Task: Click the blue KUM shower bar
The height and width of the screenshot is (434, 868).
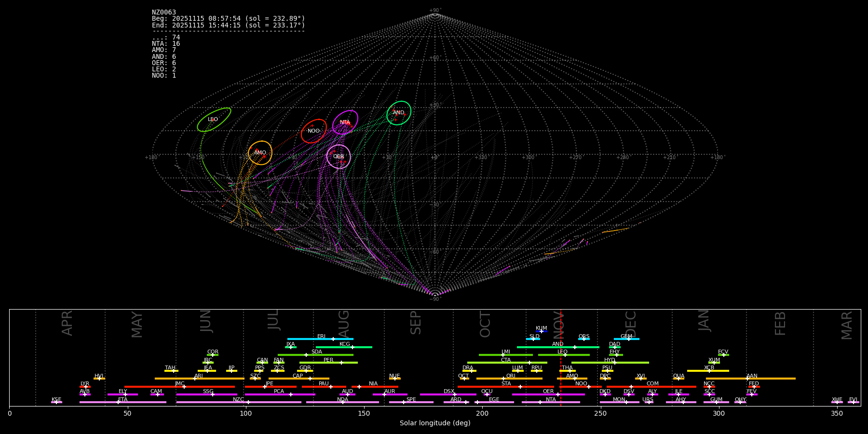Action: (x=542, y=331)
